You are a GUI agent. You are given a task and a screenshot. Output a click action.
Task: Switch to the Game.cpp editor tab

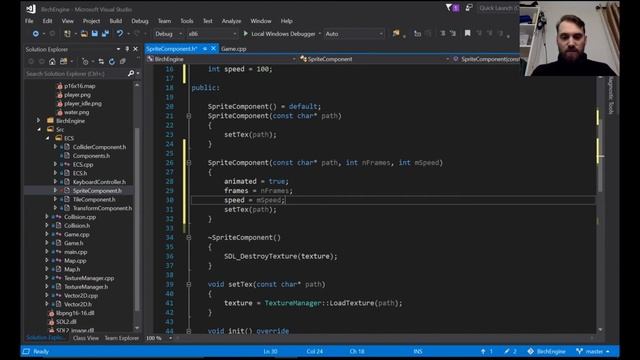coord(234,49)
